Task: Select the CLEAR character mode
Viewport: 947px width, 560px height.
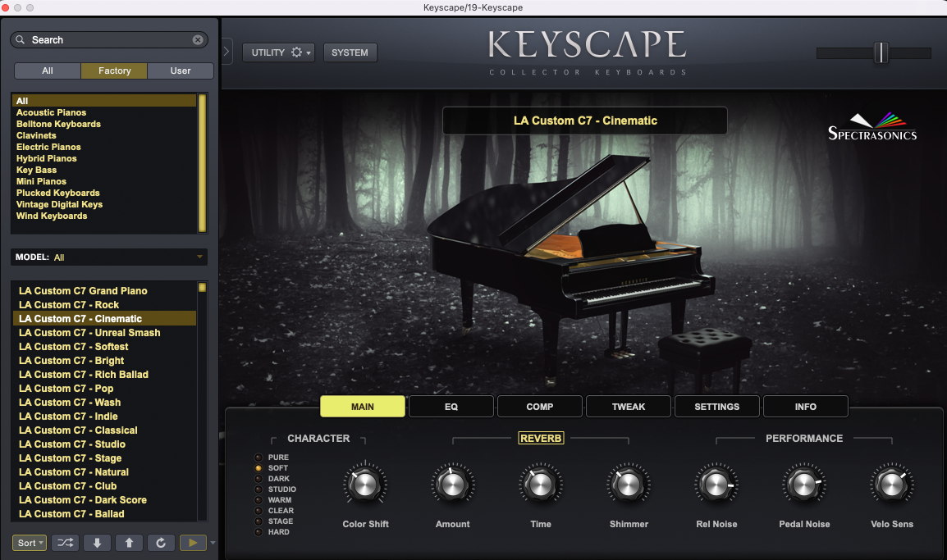Action: [x=258, y=511]
